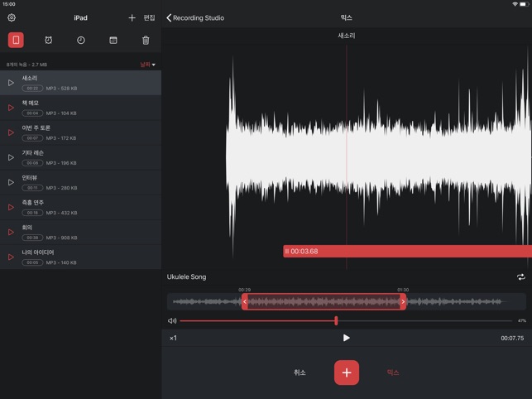Click the left trim handle at 00:29

245,301
